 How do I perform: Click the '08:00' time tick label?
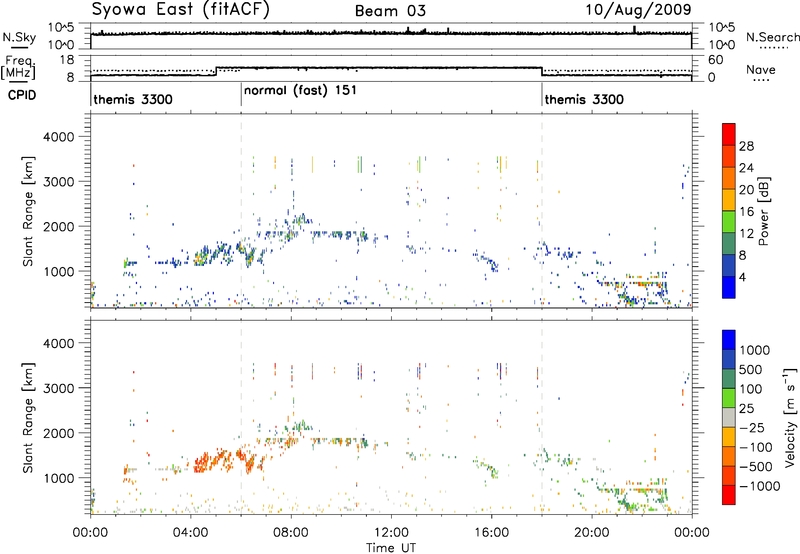(x=291, y=533)
